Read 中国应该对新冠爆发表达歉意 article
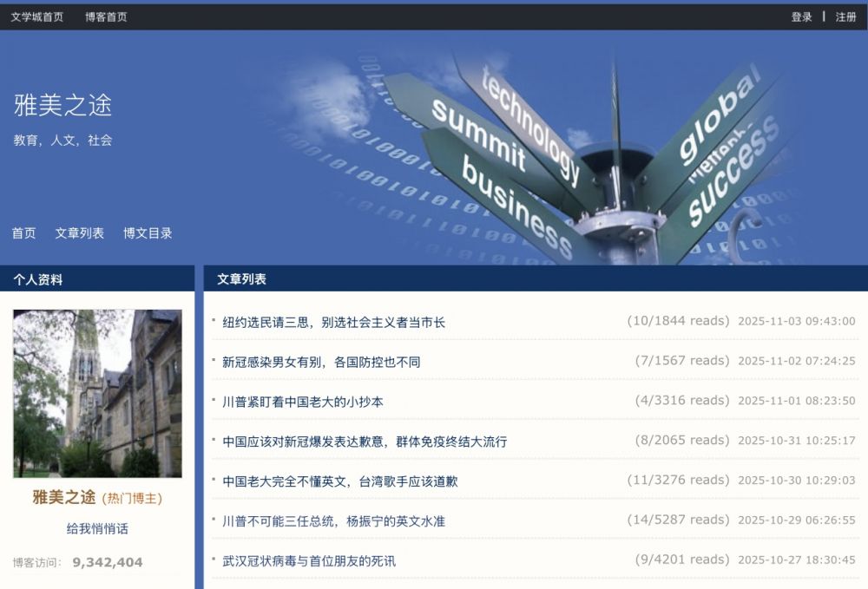The image size is (868, 589). pyautogui.click(x=365, y=442)
